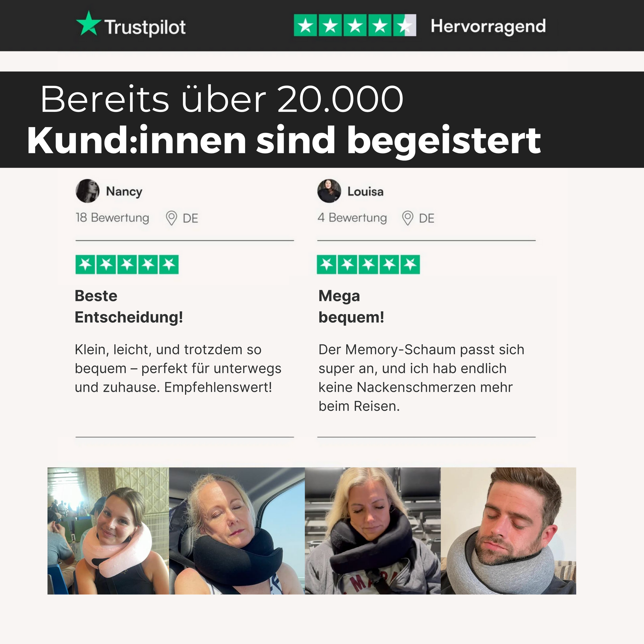The height and width of the screenshot is (644, 644).
Task: Click the Trustpilot green star logo
Action: (88, 23)
